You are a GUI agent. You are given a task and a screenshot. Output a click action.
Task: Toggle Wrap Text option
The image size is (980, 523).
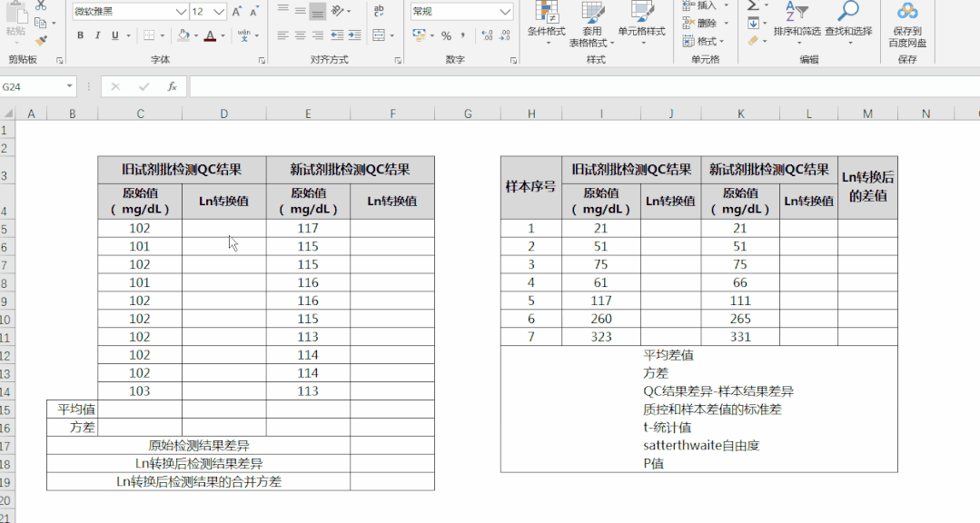380,11
